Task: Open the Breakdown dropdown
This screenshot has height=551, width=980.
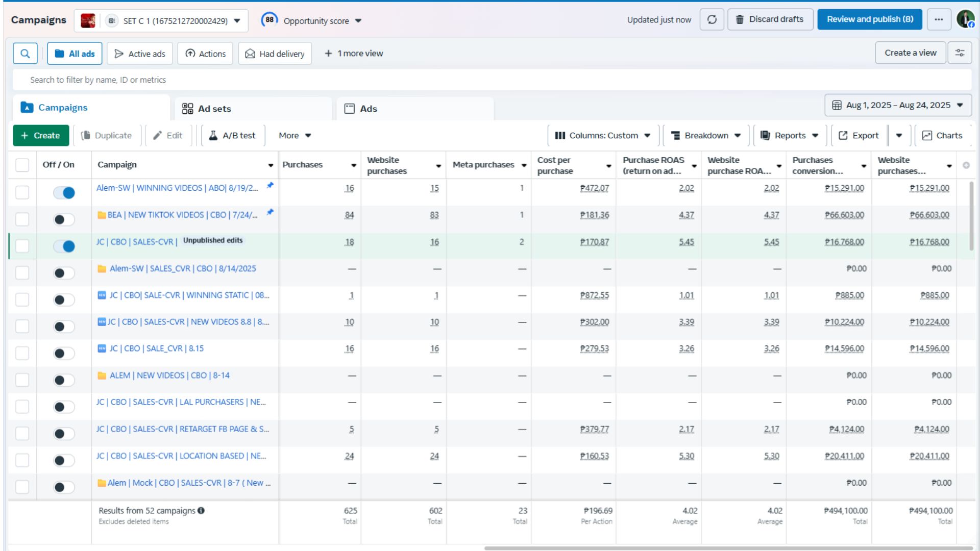Action: 706,136
